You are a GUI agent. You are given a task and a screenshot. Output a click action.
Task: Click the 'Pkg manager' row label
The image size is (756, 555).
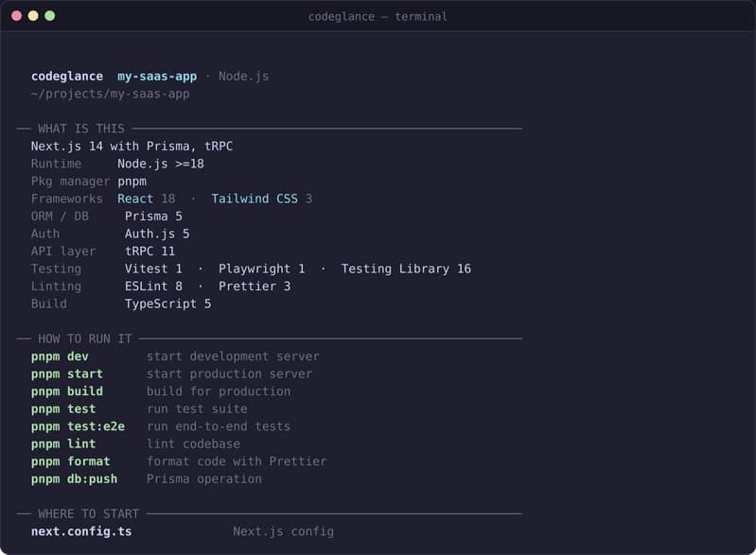[x=70, y=182]
